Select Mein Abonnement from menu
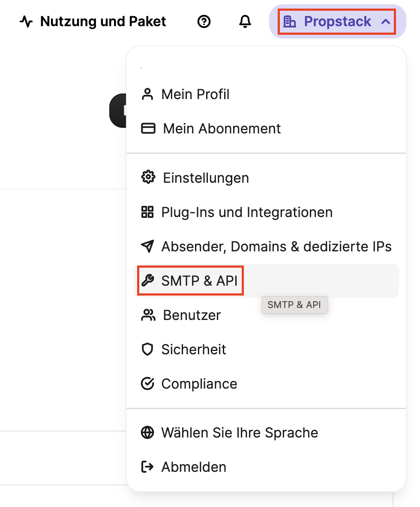420x507 pixels. pos(222,129)
